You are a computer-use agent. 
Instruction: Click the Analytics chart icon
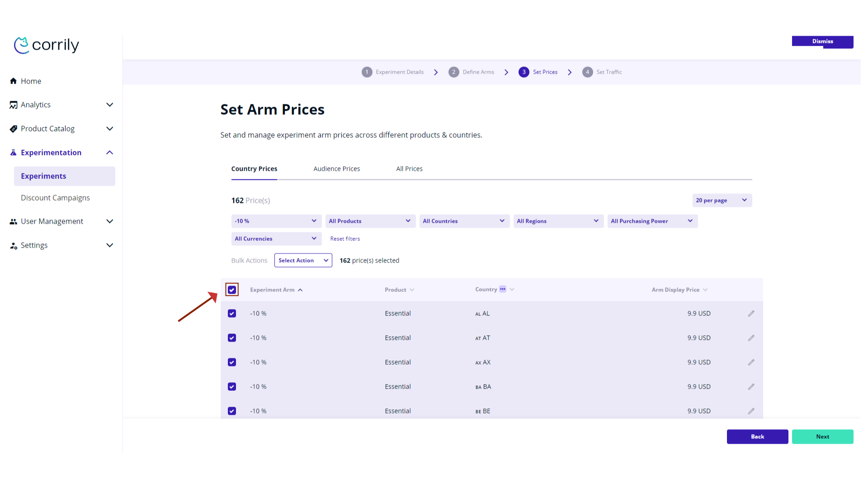coord(14,105)
